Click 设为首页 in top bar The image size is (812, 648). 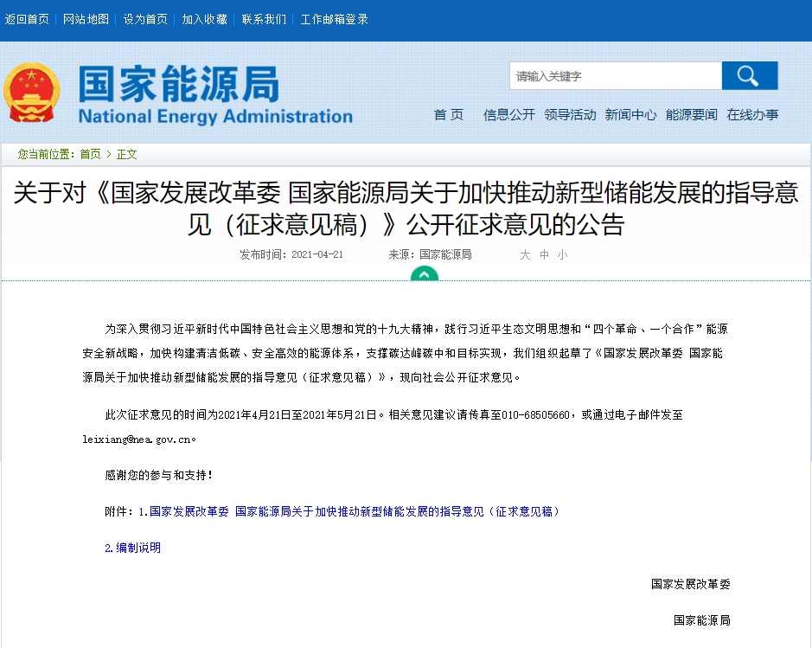coord(145,19)
